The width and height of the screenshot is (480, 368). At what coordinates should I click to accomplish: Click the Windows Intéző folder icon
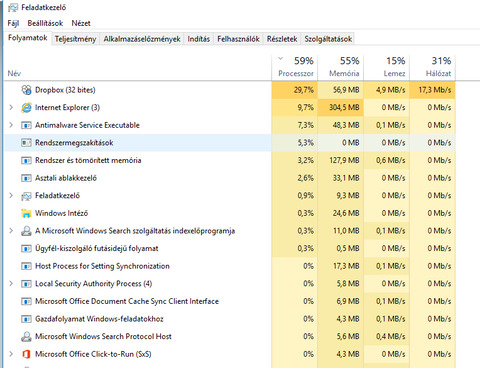point(26,213)
